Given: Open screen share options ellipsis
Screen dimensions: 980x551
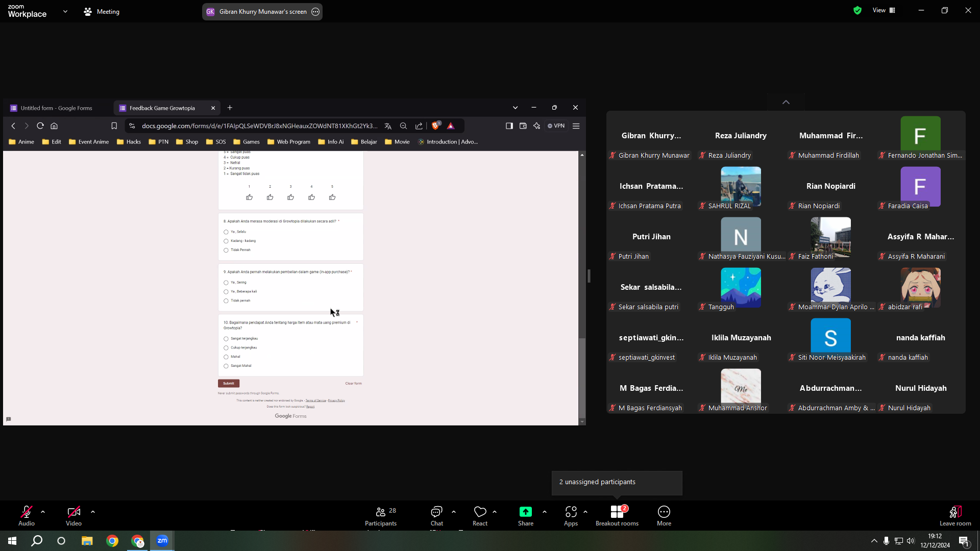Looking at the screenshot, I should coord(315,12).
